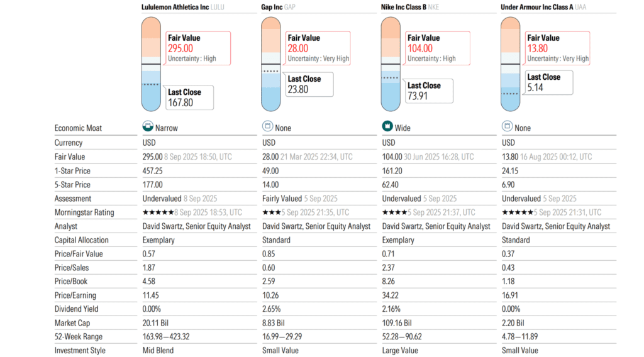Click Gap's None economic moat icon

[x=267, y=127]
